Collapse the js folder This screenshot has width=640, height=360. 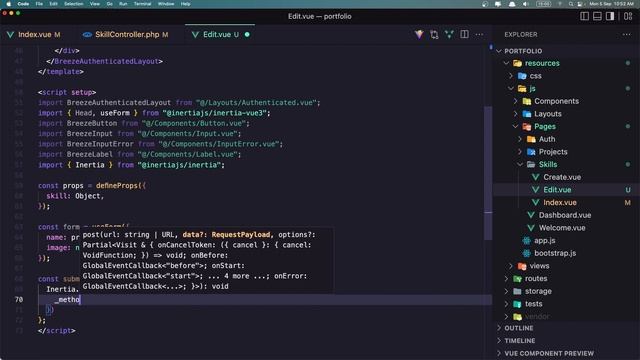pyautogui.click(x=511, y=89)
